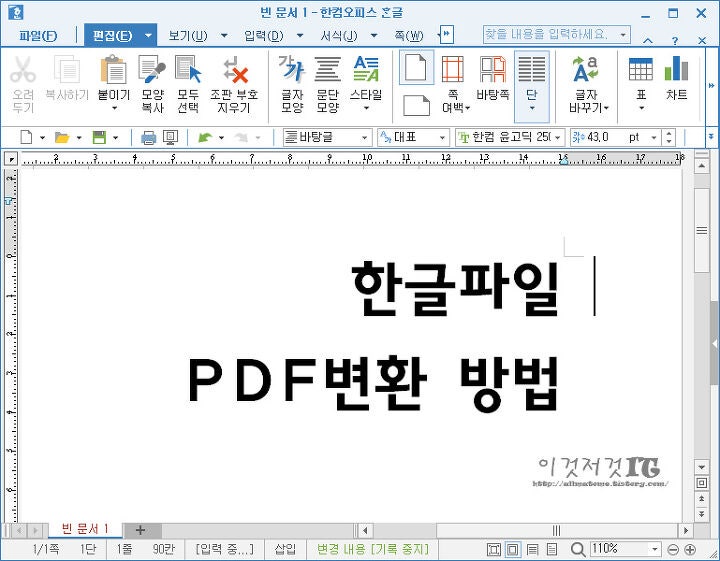The image size is (720, 561).
Task: Collapse the ribbon with the caret button
Action: click(648, 40)
